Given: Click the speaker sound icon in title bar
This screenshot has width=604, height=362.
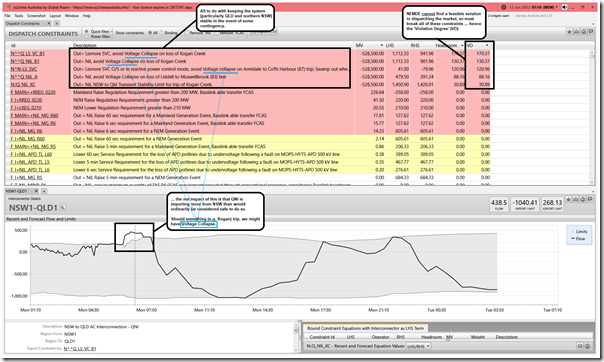Looking at the screenshot, I should tap(565, 7).
